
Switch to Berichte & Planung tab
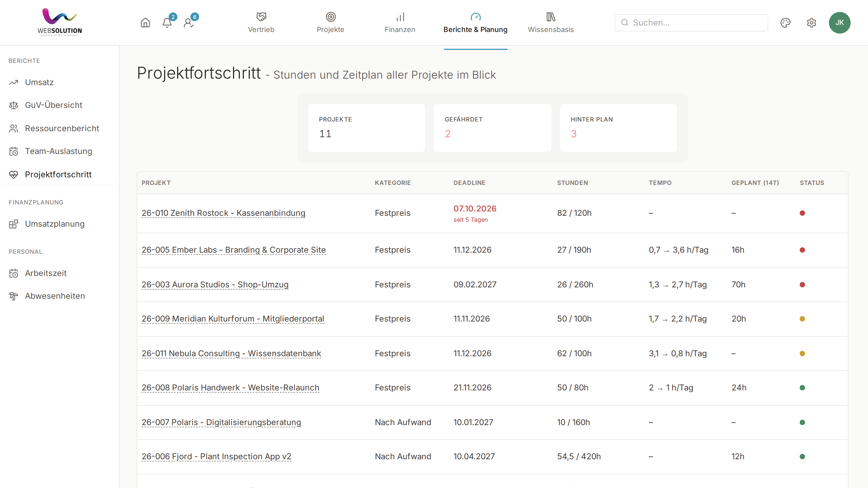pyautogui.click(x=476, y=23)
